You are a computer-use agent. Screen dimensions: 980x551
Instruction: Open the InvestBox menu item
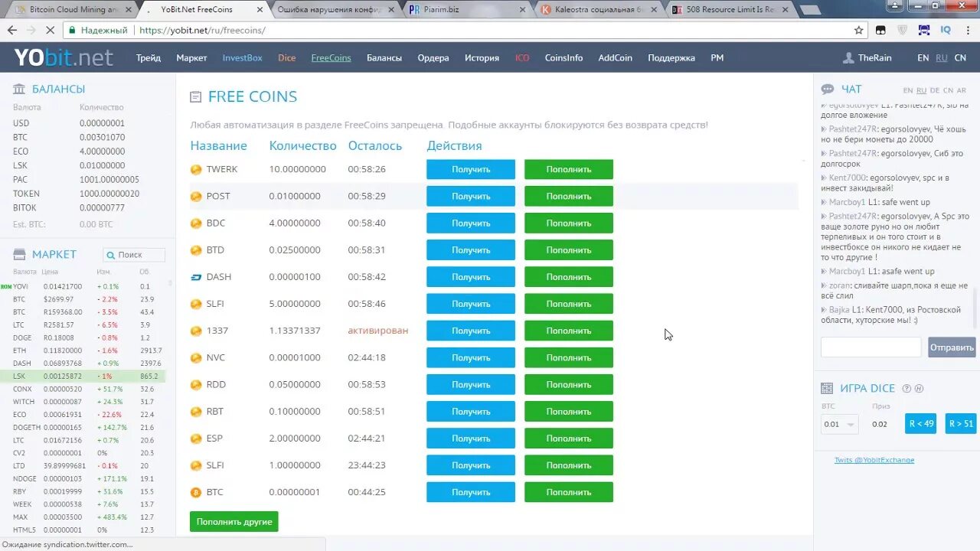[x=242, y=58]
